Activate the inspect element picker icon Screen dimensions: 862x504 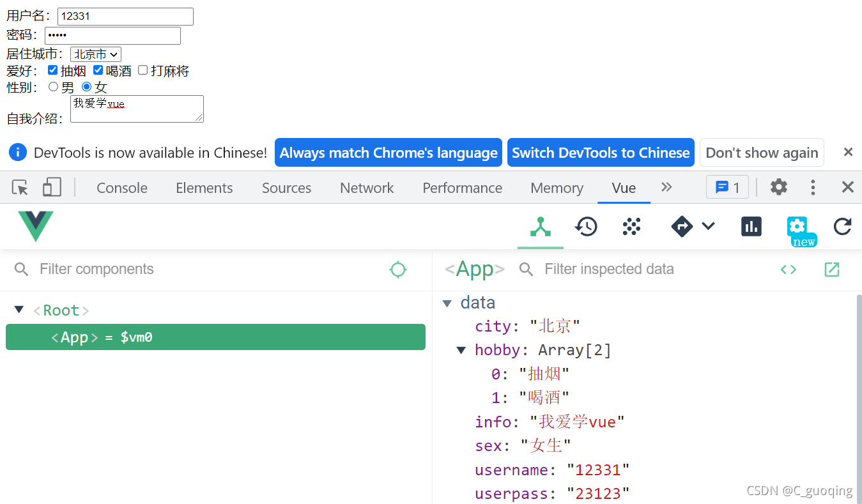pos(20,188)
